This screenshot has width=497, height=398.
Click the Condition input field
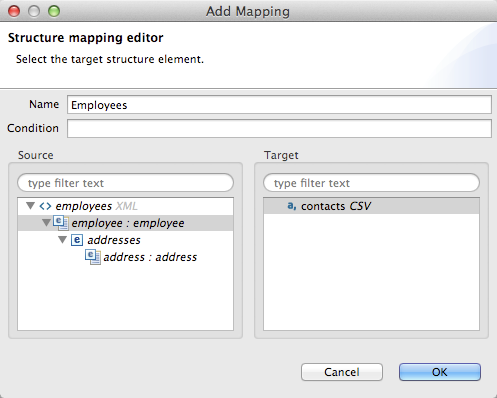point(279,128)
